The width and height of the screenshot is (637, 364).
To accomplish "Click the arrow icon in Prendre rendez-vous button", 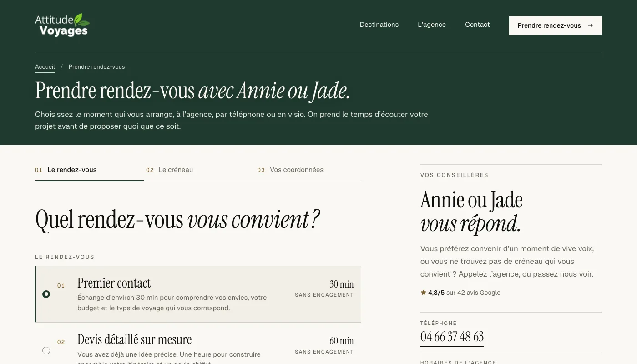I will (x=591, y=25).
